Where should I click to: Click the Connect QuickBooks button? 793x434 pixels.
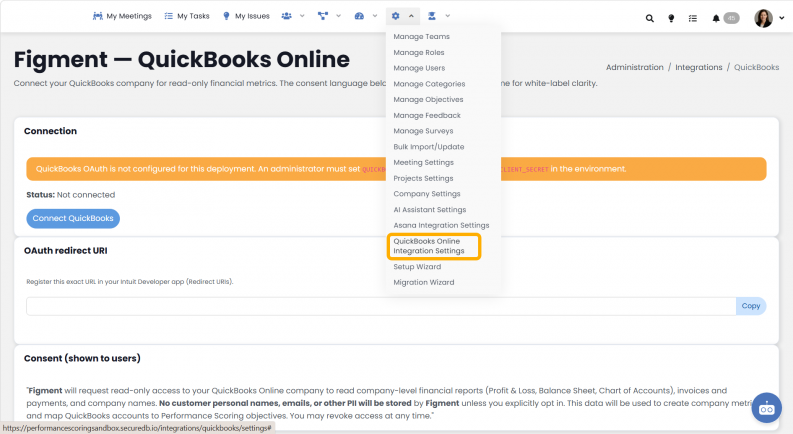tap(73, 219)
